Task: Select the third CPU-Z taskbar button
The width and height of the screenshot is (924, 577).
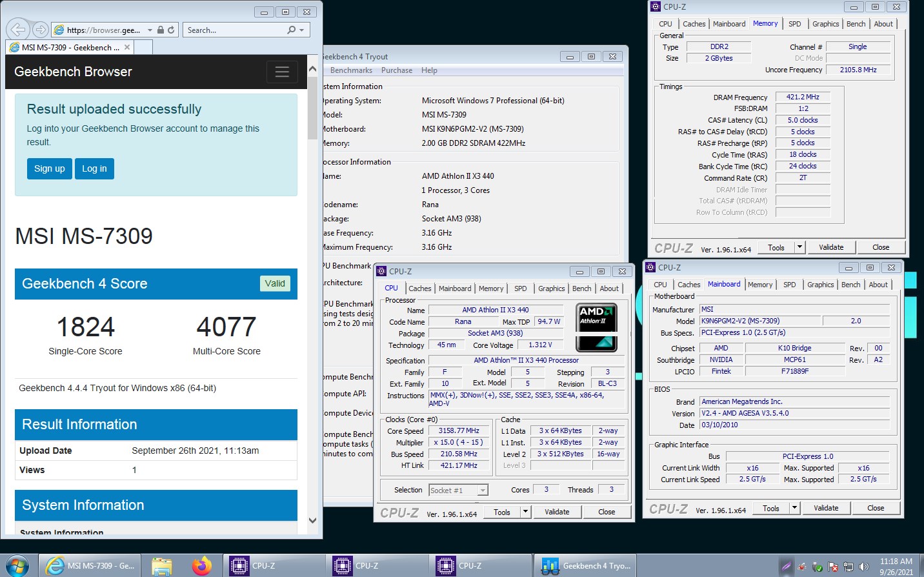Action: [481, 566]
